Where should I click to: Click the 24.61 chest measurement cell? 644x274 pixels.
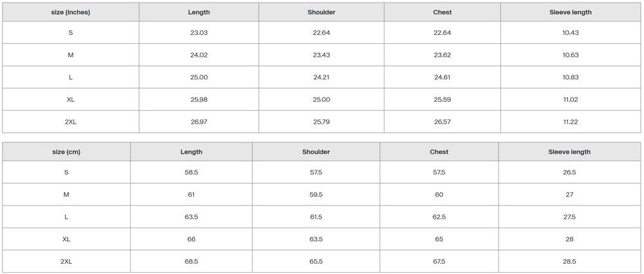coord(442,77)
